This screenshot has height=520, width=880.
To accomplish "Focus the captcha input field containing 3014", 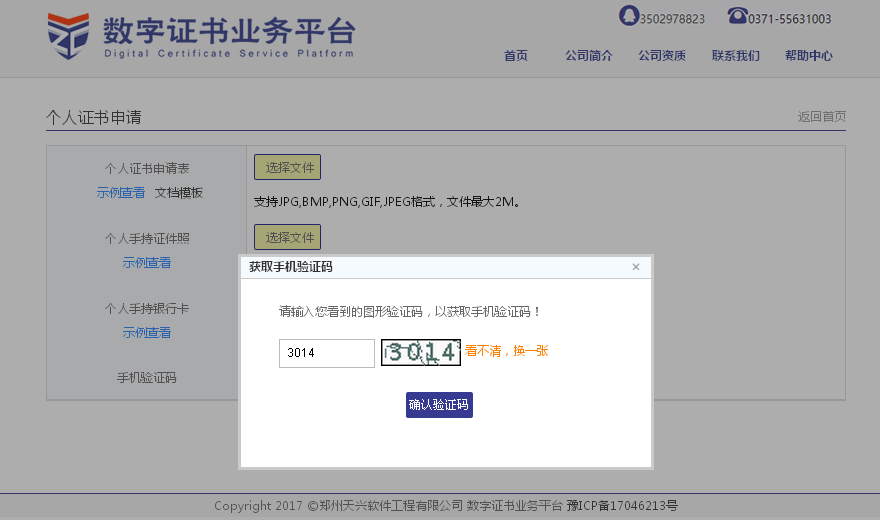I will tap(327, 353).
